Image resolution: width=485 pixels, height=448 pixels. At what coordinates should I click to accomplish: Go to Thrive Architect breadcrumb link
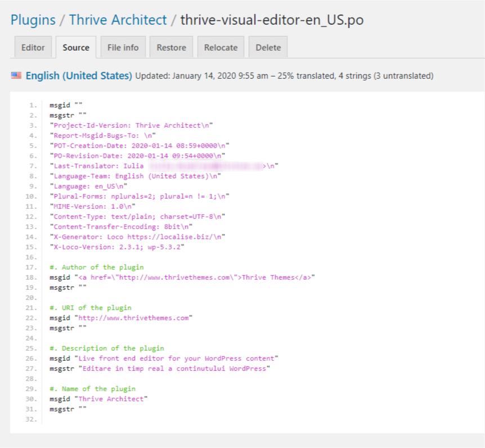click(x=118, y=20)
